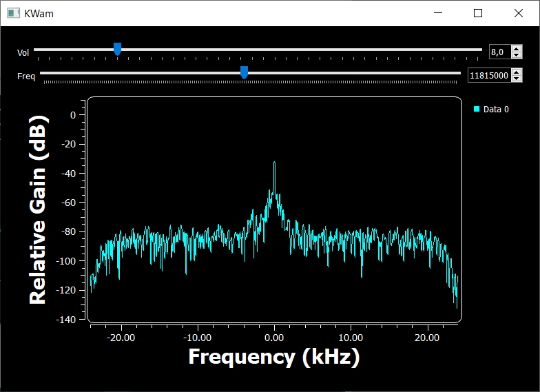Viewport: 540px width, 392px height.
Task: Decrease volume with spinbox down arrow
Action: tap(517, 55)
